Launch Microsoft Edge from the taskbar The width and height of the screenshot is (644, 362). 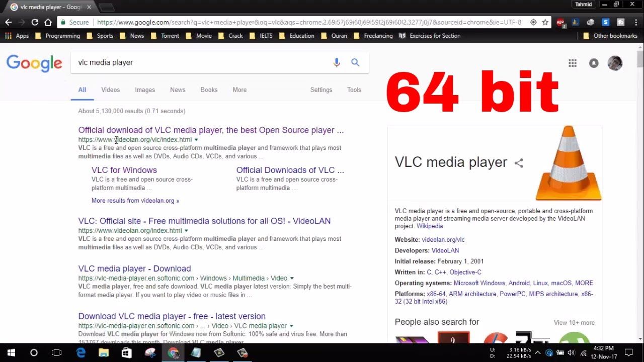80,352
